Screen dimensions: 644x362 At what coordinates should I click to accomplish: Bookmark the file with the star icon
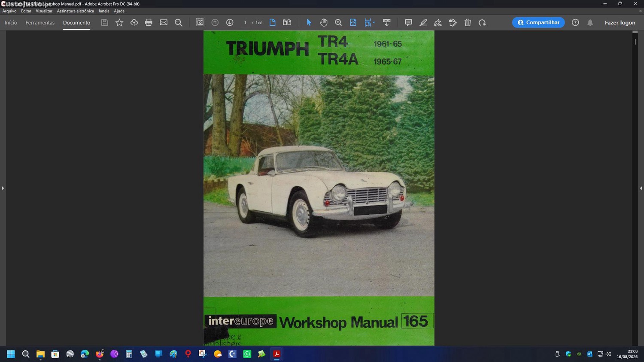click(119, 23)
